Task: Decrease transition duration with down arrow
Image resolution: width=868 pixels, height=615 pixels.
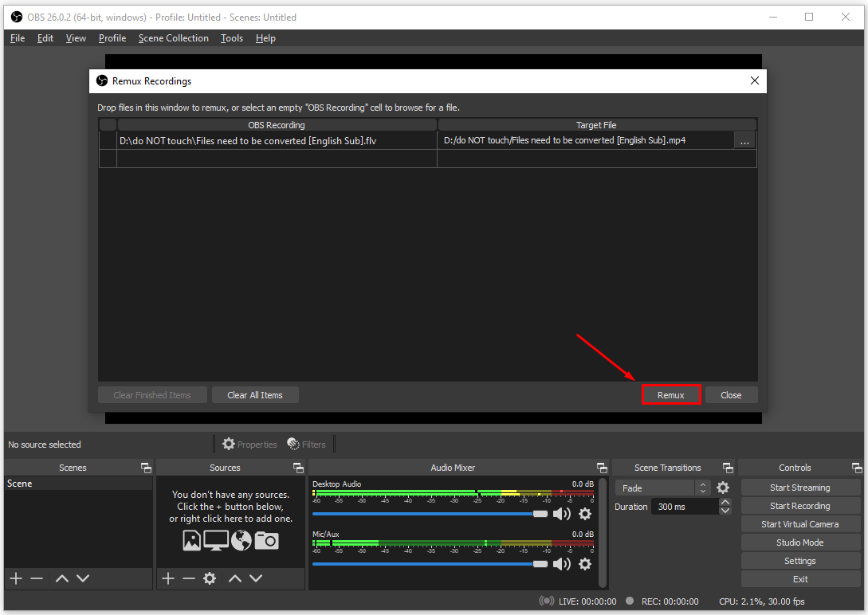Action: (725, 511)
